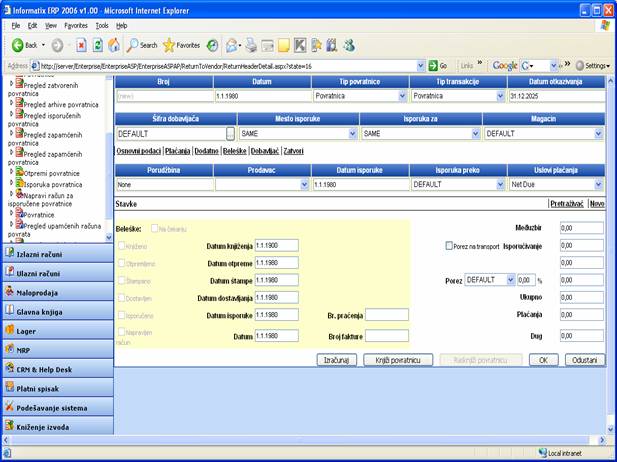
Task: Click the Glavna knjiga book icon
Action: click(9, 310)
